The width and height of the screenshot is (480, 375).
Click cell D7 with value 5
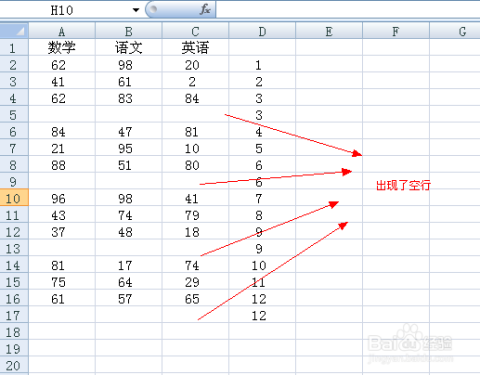262,148
